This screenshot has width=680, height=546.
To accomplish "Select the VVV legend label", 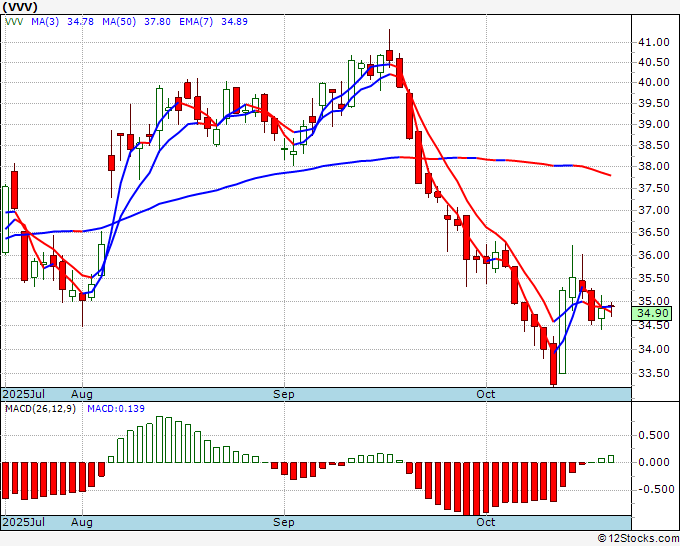I will pos(14,21).
